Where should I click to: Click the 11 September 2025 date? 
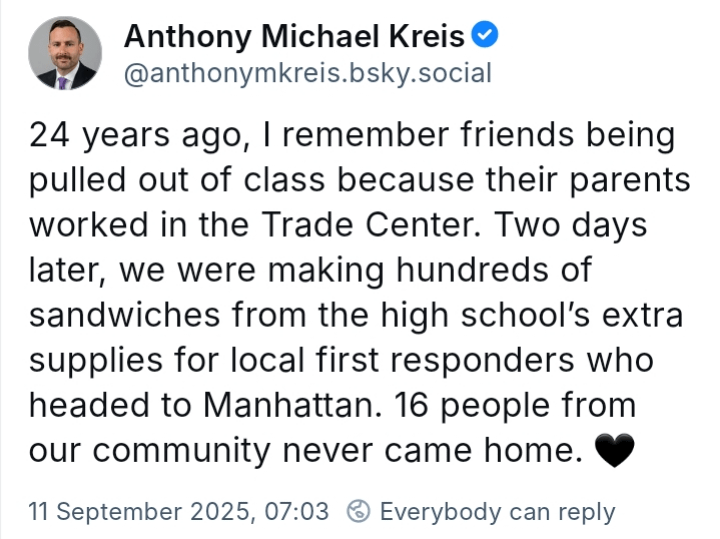tap(140, 512)
